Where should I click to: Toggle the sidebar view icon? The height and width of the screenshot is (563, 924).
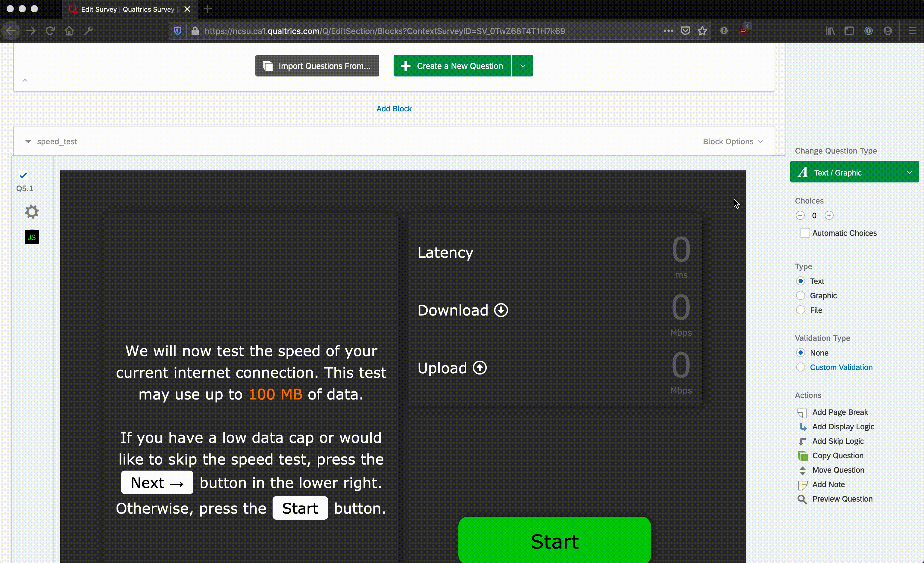[x=849, y=31]
